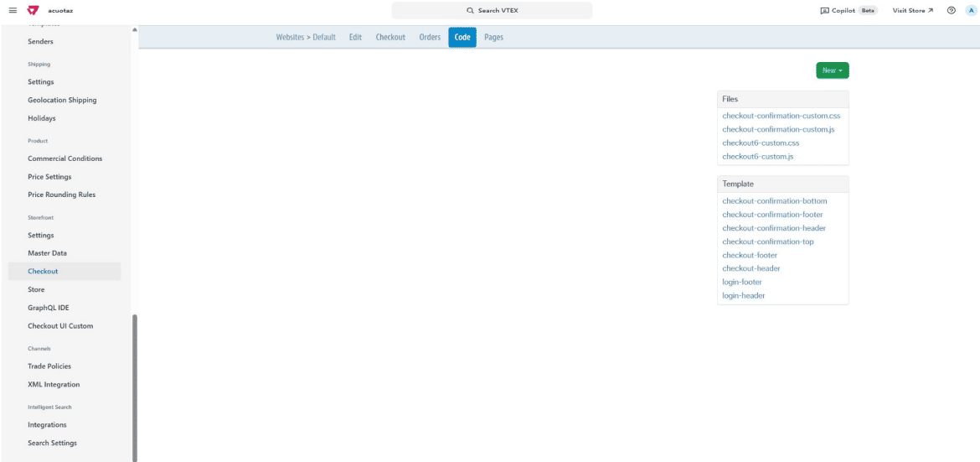Select Master Data in sidebar

coord(47,253)
